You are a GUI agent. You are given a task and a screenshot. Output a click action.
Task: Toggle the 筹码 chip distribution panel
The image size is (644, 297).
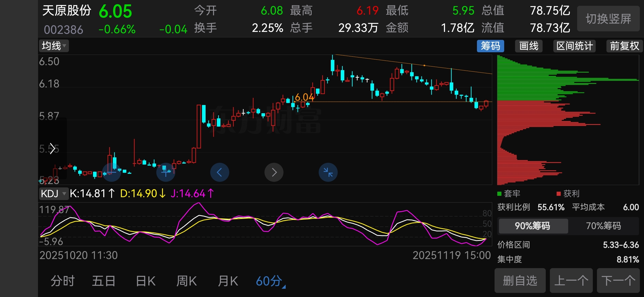click(x=490, y=46)
